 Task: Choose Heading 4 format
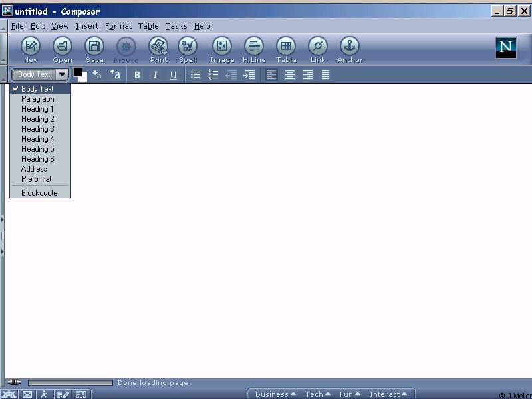coord(40,139)
